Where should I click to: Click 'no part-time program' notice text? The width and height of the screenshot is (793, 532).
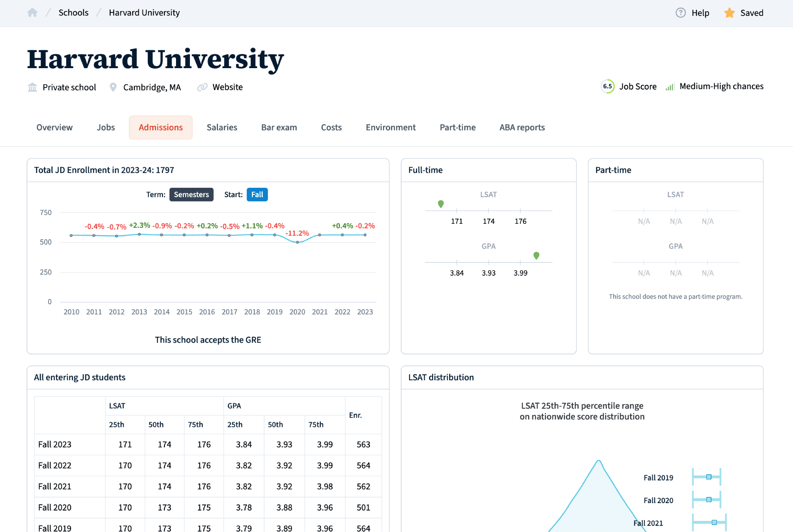(676, 297)
